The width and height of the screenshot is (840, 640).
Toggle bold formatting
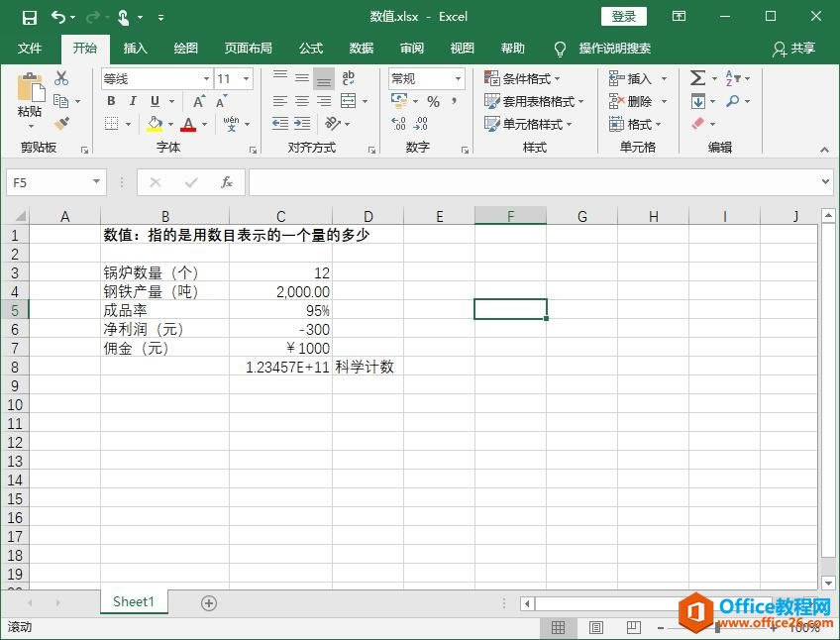pyautogui.click(x=110, y=100)
